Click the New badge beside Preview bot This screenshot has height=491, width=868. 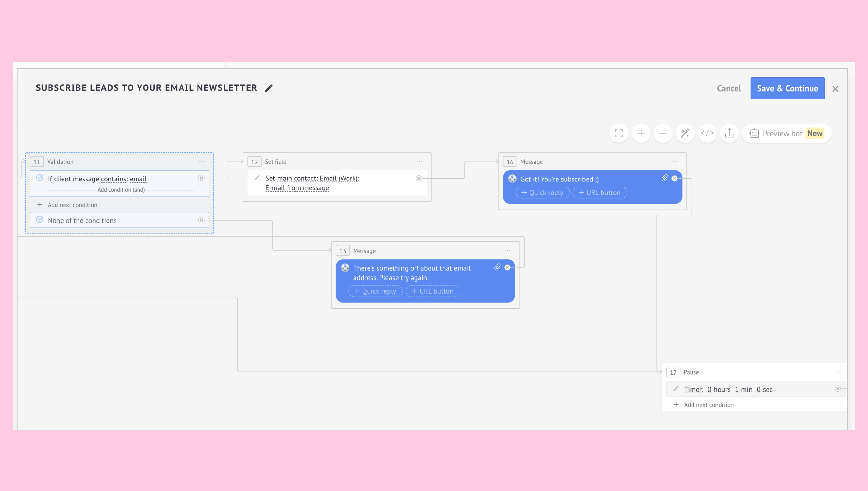(815, 134)
